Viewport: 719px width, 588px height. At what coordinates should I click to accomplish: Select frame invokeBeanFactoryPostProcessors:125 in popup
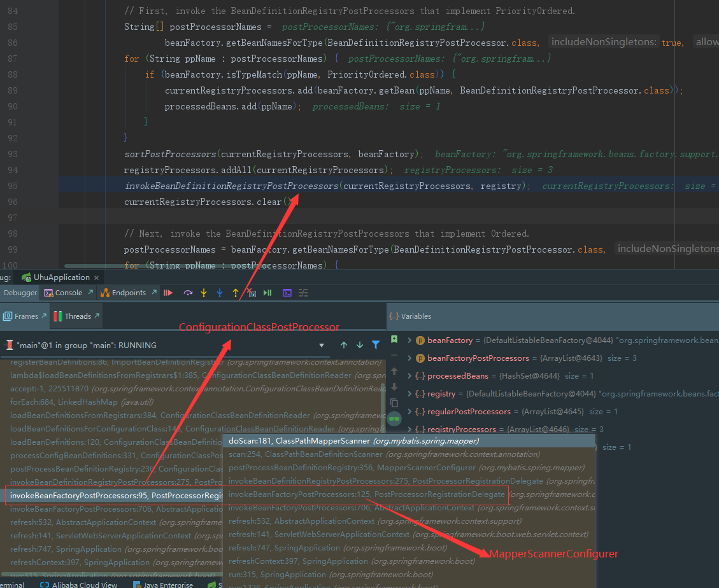pyautogui.click(x=409, y=494)
